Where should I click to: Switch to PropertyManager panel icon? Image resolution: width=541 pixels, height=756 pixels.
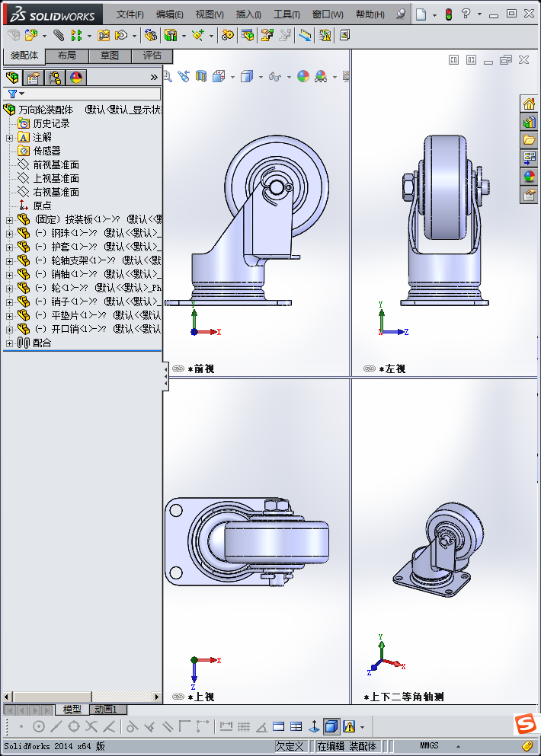34,78
